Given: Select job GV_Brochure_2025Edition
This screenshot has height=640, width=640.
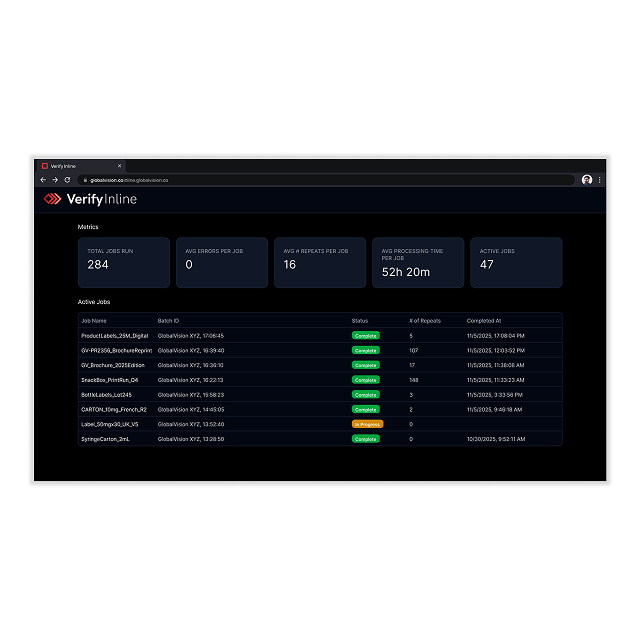Looking at the screenshot, I should (x=113, y=365).
